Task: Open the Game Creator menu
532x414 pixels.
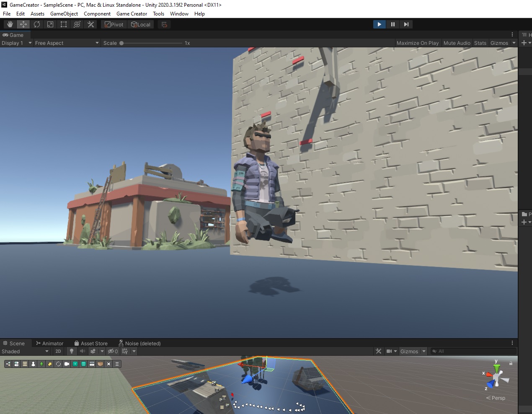Action: click(x=132, y=13)
